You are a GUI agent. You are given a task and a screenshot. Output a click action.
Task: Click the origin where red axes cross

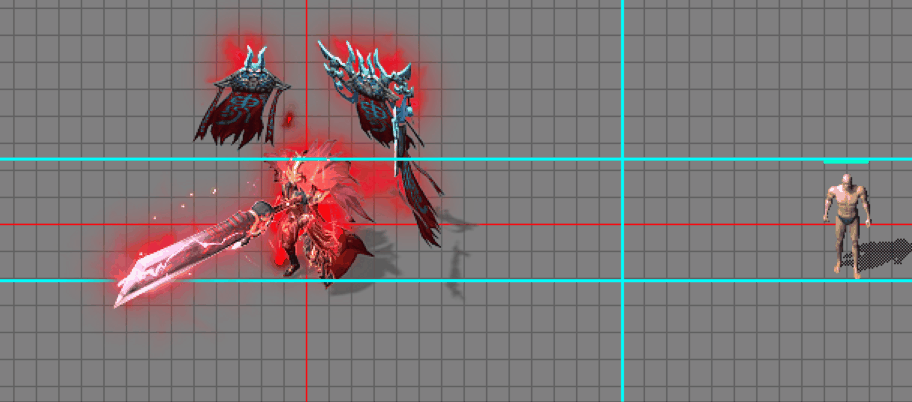click(307, 225)
